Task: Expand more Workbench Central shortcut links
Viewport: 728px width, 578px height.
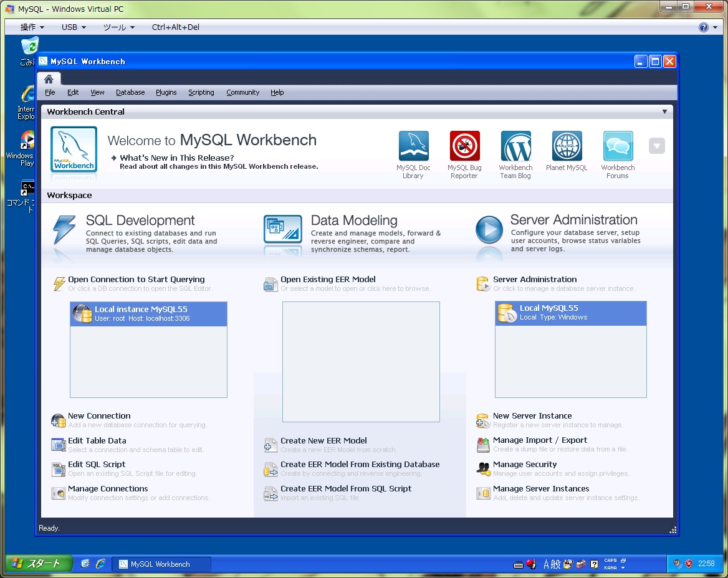Action: (x=656, y=146)
